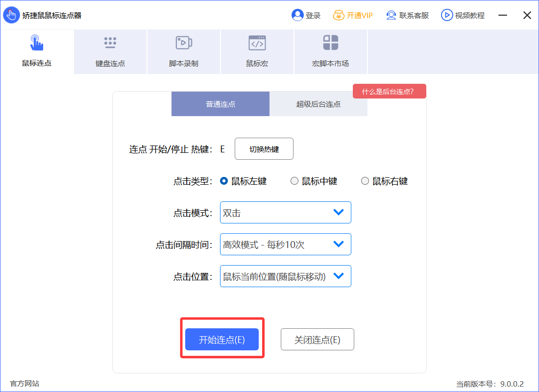Click the VIP coin bag icon
The image size is (539, 392).
click(339, 15)
